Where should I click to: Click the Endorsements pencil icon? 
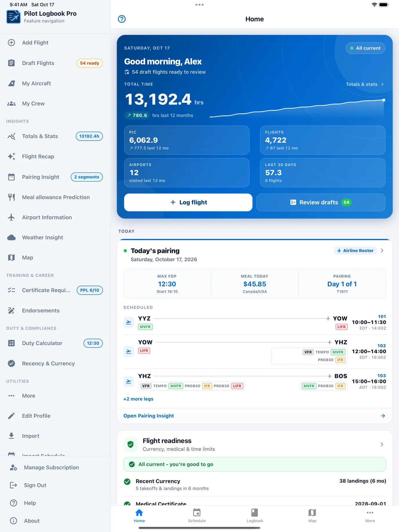point(11,311)
